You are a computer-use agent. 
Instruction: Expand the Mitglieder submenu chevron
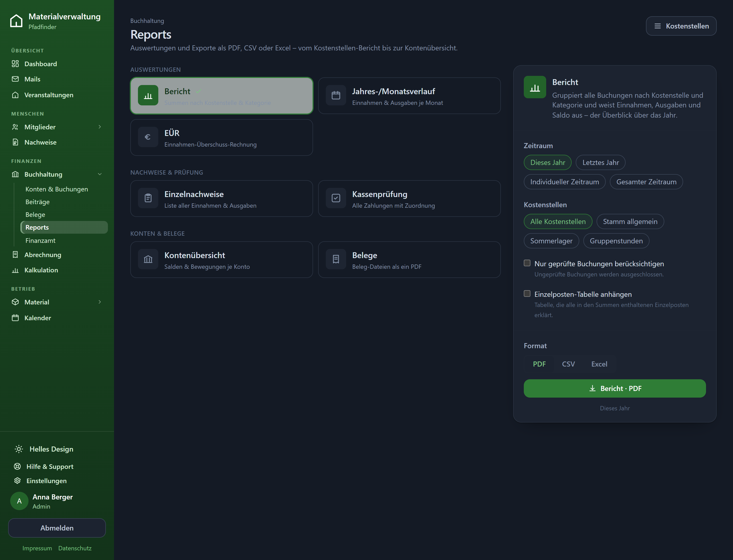100,127
